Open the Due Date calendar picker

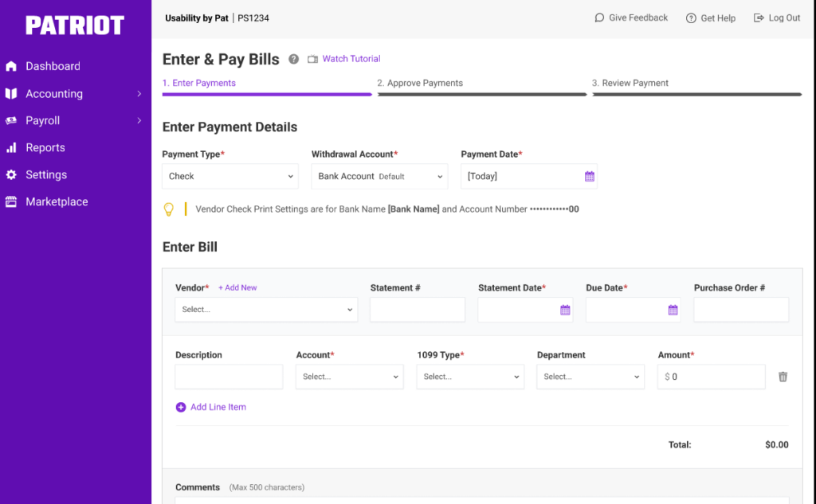coord(673,310)
